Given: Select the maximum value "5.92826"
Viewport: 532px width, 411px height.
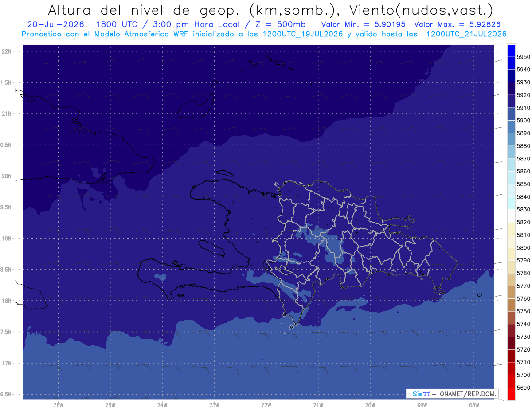Looking at the screenshot, I should coord(484,24).
